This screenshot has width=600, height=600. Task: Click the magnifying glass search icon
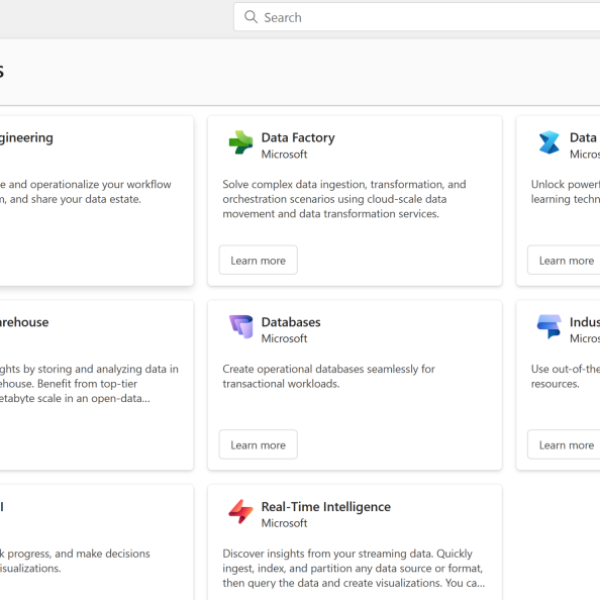[251, 17]
